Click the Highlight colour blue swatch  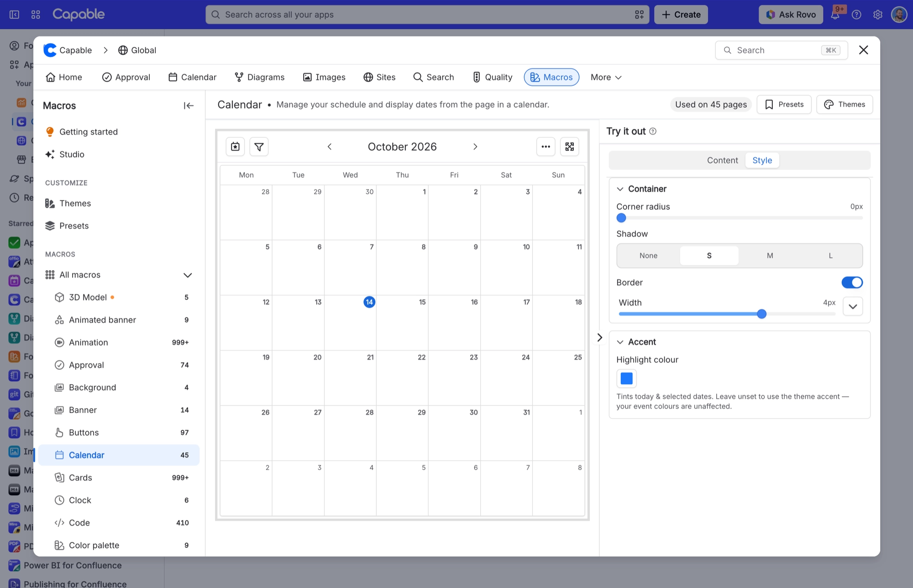(x=626, y=378)
